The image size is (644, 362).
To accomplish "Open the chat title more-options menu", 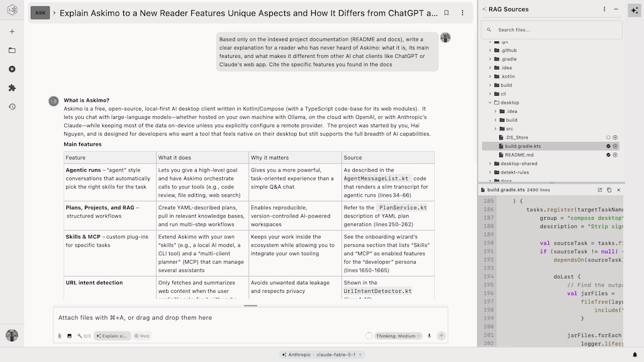I will (x=462, y=13).
